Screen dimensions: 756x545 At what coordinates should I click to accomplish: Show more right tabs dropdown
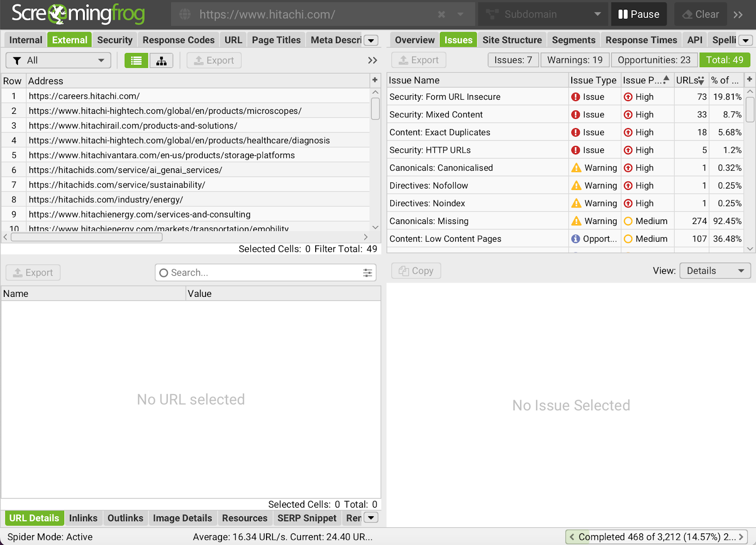(x=746, y=41)
